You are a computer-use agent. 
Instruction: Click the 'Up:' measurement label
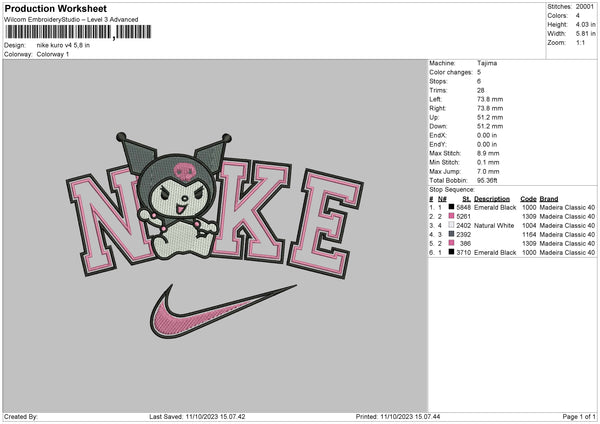pyautogui.click(x=434, y=117)
